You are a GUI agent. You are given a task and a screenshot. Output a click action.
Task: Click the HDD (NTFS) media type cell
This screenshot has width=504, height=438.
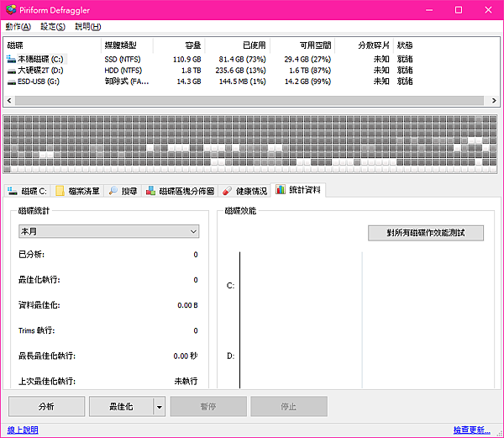pos(123,71)
